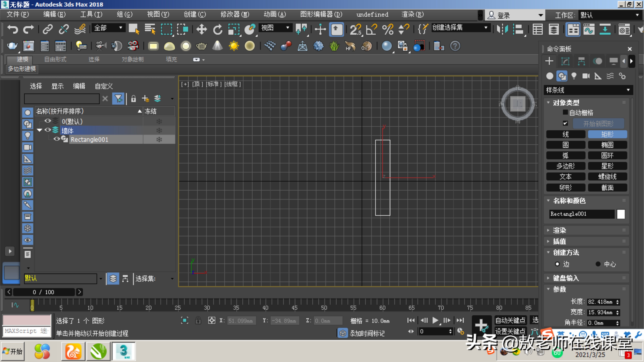Open the Rectangle001 color swatch
644x362 pixels.
(x=621, y=214)
